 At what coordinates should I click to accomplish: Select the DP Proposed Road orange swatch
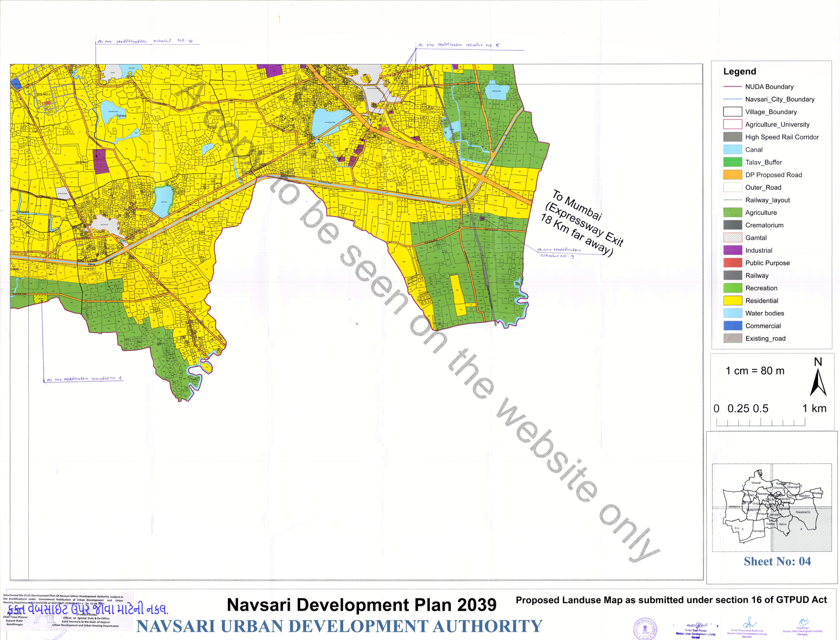(732, 175)
